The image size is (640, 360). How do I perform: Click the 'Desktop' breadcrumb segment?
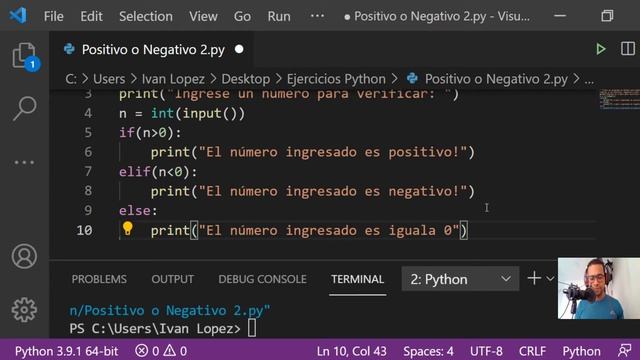[x=246, y=79]
